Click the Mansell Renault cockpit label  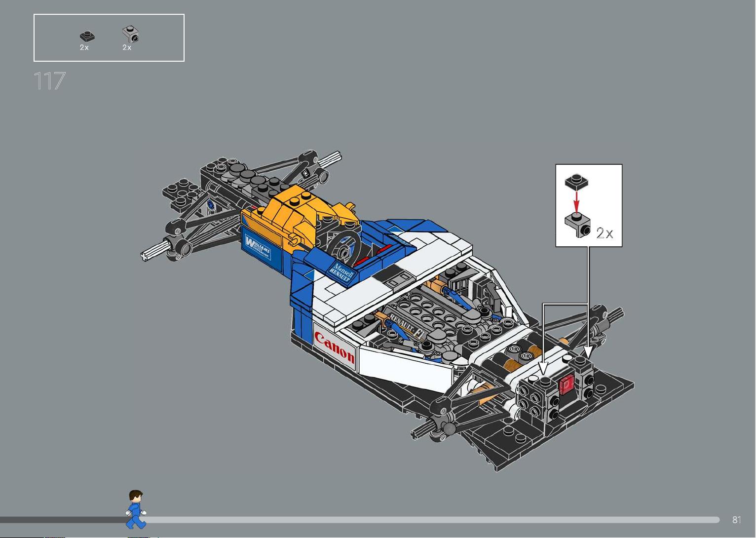click(342, 272)
